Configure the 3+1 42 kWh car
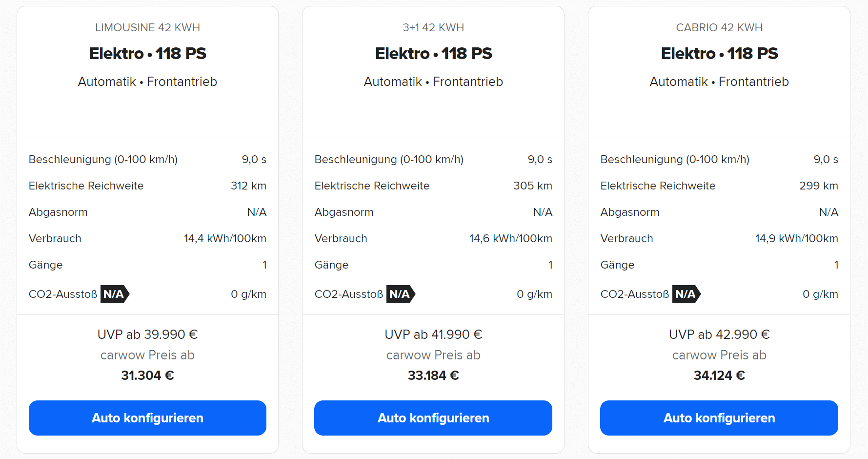Image resolution: width=868 pixels, height=459 pixels. pyautogui.click(x=433, y=418)
